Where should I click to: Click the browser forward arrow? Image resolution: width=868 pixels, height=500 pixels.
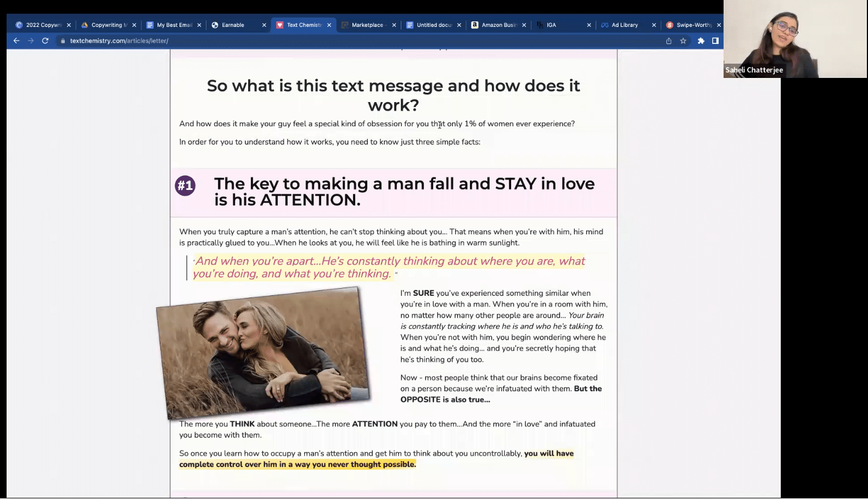[31, 41]
